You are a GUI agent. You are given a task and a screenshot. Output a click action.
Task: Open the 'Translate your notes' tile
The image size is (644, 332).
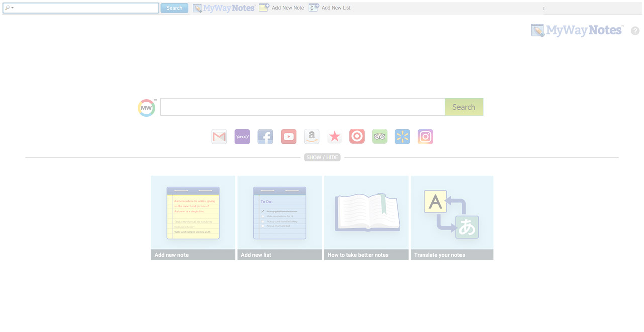pyautogui.click(x=452, y=218)
